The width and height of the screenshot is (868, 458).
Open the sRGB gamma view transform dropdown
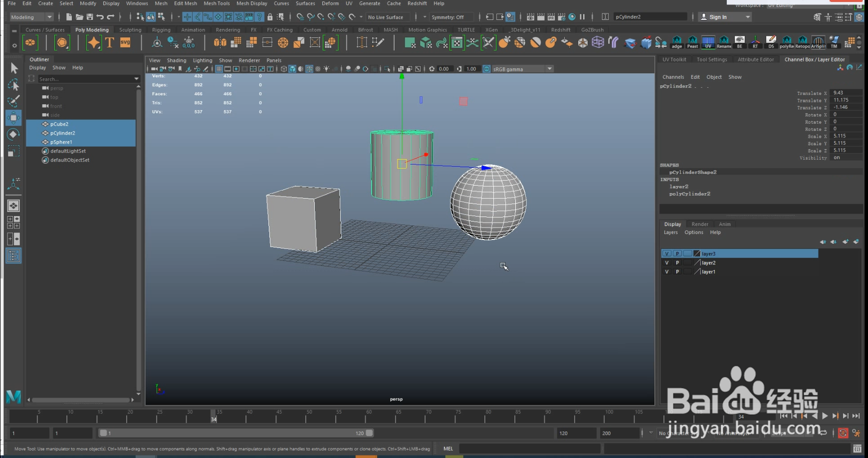(523, 69)
